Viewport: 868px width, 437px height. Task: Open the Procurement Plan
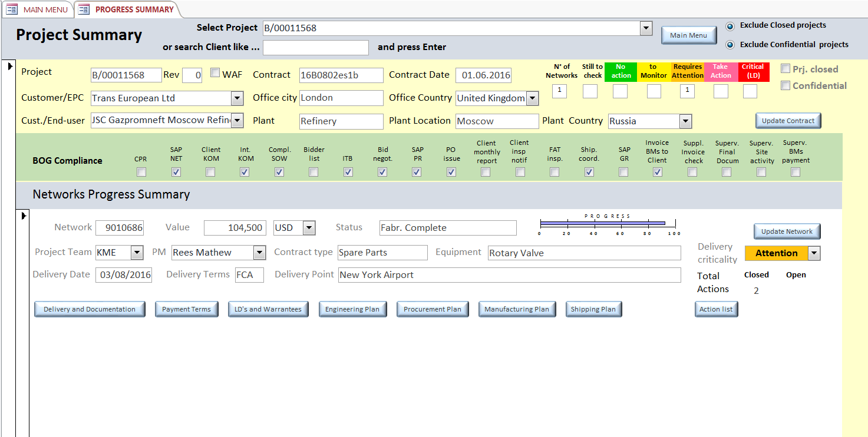(433, 309)
